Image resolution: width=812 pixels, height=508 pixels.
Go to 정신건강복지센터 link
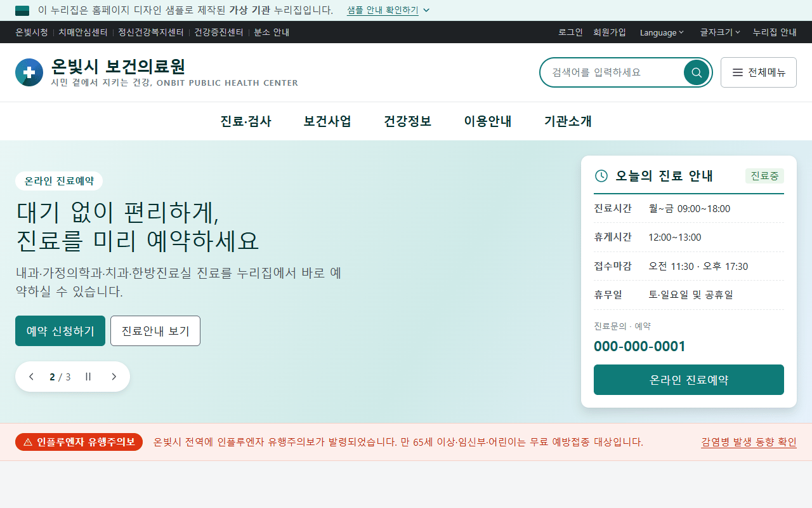[x=151, y=32]
